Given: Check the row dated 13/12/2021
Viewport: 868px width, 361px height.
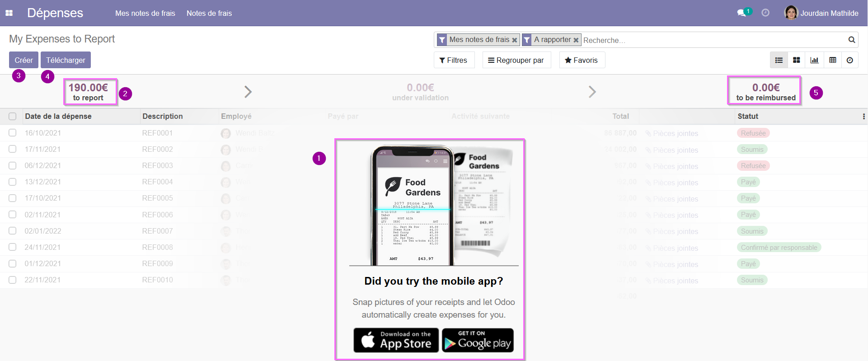Looking at the screenshot, I should [x=13, y=182].
